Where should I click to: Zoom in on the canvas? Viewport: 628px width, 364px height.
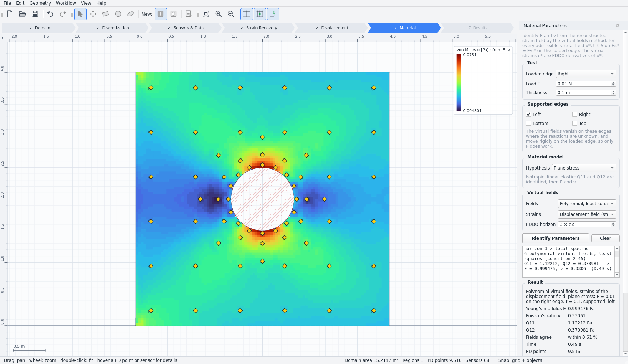[x=218, y=14]
